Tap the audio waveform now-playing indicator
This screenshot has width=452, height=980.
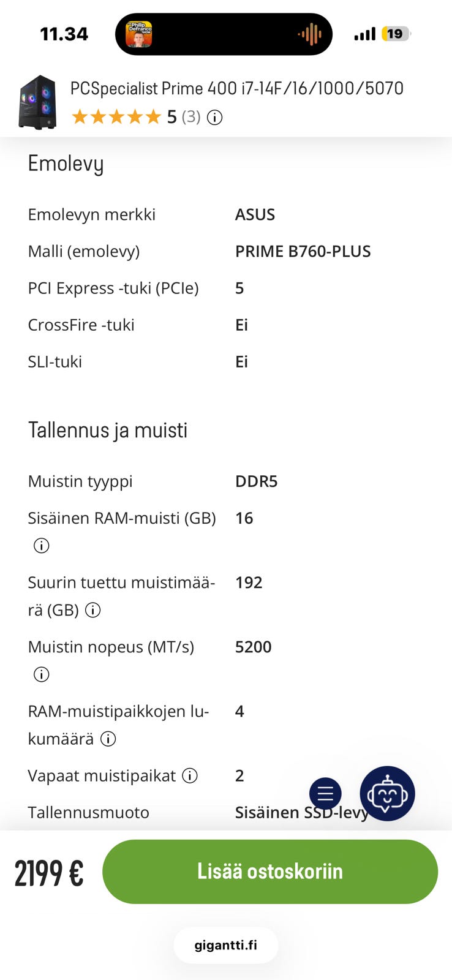[x=310, y=34]
